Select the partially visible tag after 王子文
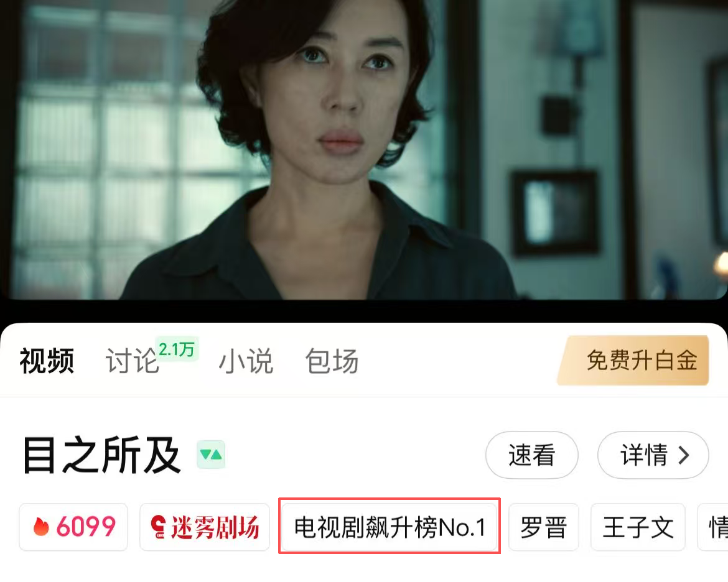728x582 pixels. click(713, 527)
